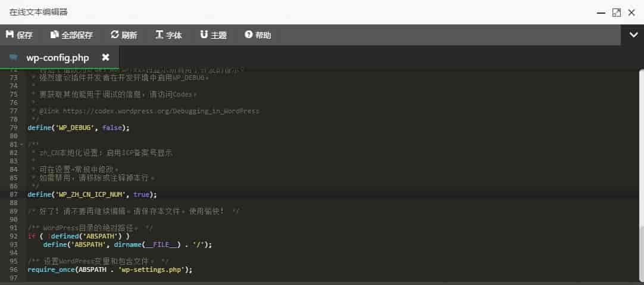Image resolution: width=644 pixels, height=285 pixels.
Task: Click on the WP_DEBUG false define statement
Action: [x=78, y=128]
